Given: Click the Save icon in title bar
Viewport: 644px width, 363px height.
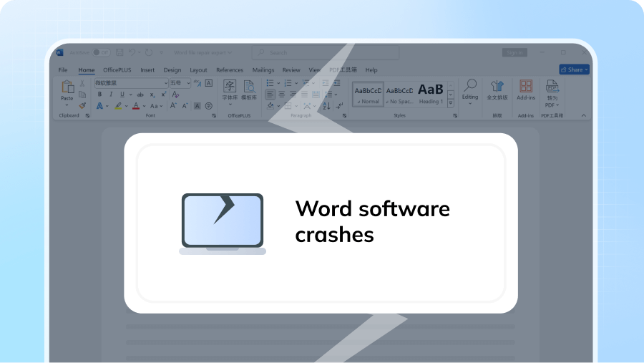Looking at the screenshot, I should (119, 52).
